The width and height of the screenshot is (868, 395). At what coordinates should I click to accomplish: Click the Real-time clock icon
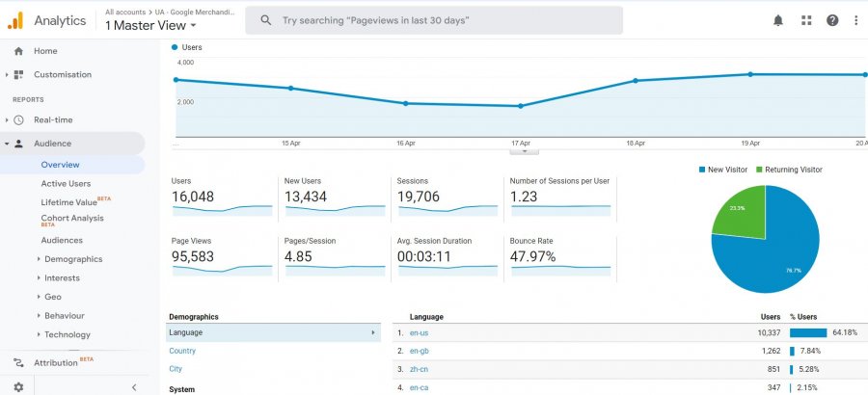tap(18, 120)
